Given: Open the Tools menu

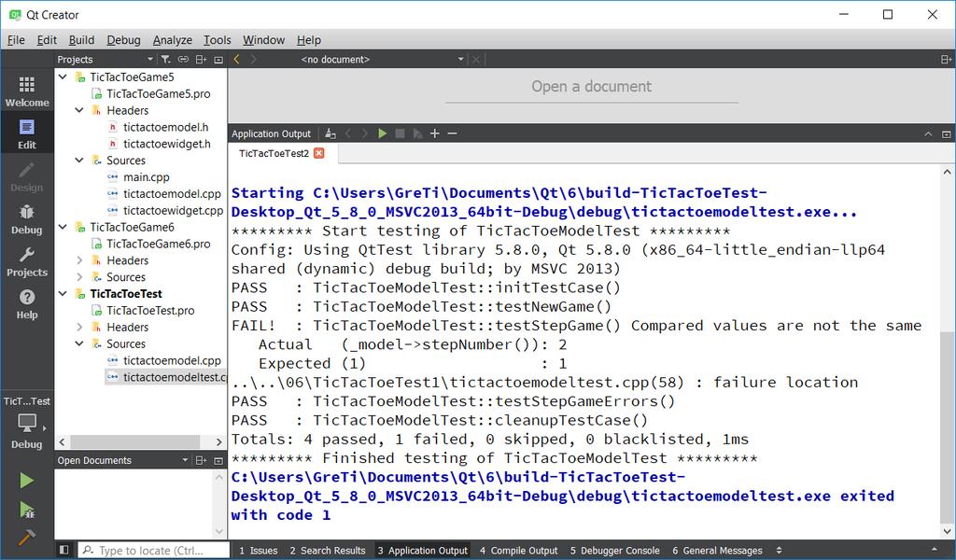Looking at the screenshot, I should click(x=217, y=39).
